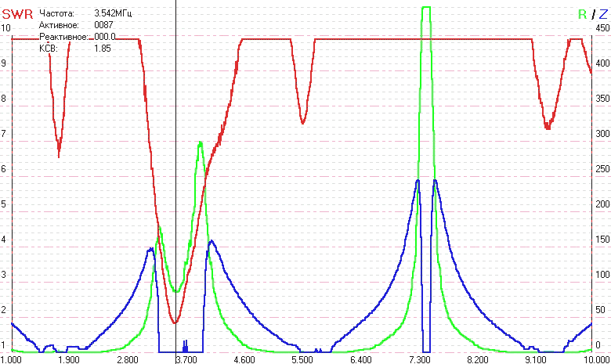The width and height of the screenshot is (611, 364).
Task: Click the 2.800 frequency axis tick
Action: [x=127, y=359]
